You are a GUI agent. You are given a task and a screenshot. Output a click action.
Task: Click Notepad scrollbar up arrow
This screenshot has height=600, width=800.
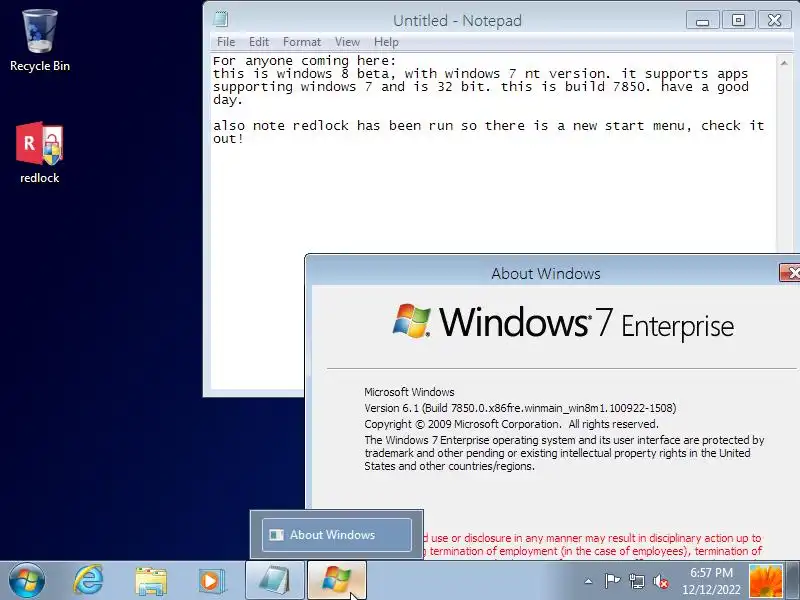click(784, 63)
